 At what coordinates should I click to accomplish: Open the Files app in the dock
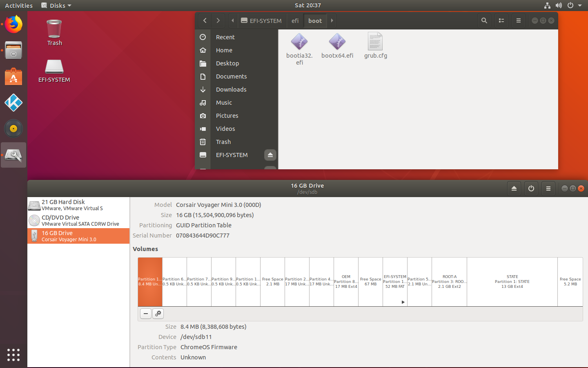13,51
